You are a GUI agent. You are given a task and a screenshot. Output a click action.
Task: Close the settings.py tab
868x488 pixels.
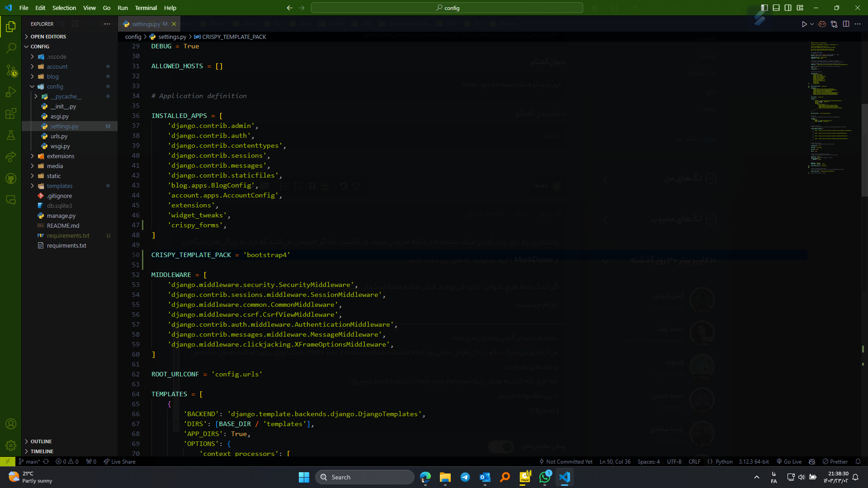tap(174, 24)
